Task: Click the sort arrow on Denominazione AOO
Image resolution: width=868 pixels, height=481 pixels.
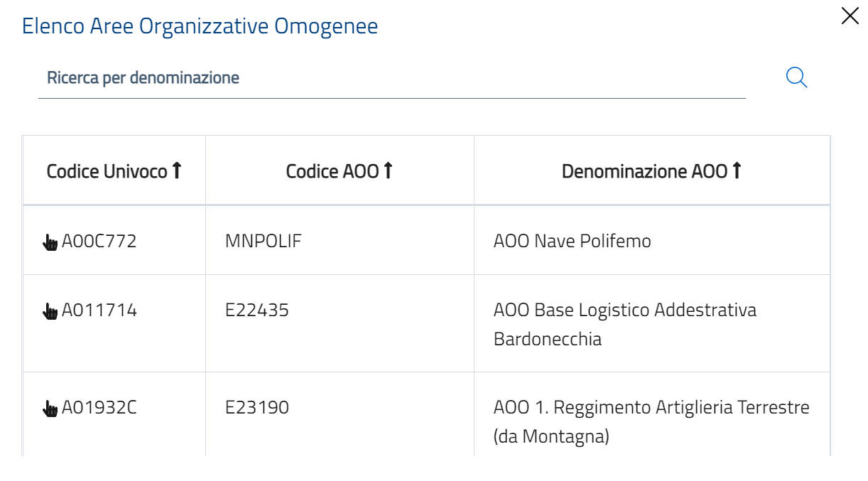Action: coord(736,169)
